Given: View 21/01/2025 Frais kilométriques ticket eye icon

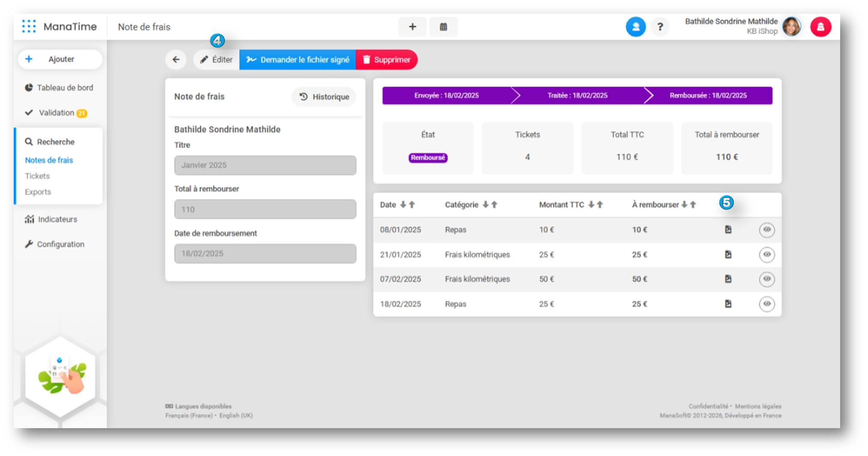Looking at the screenshot, I should coord(766,255).
